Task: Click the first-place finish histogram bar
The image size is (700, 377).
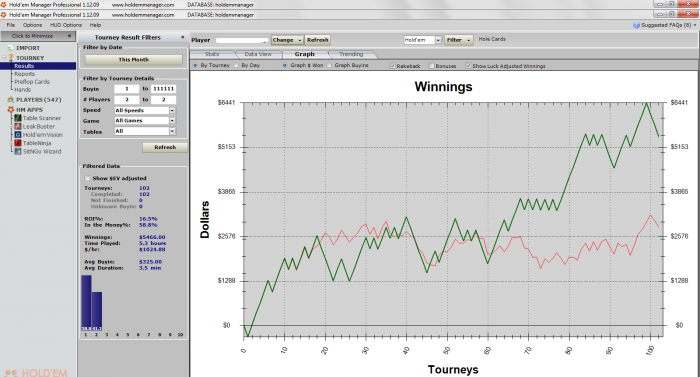Action: pyautogui.click(x=86, y=302)
